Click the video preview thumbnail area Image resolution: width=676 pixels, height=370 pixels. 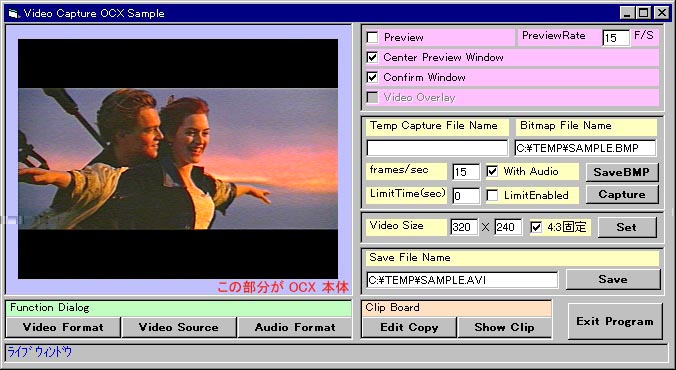pos(178,159)
